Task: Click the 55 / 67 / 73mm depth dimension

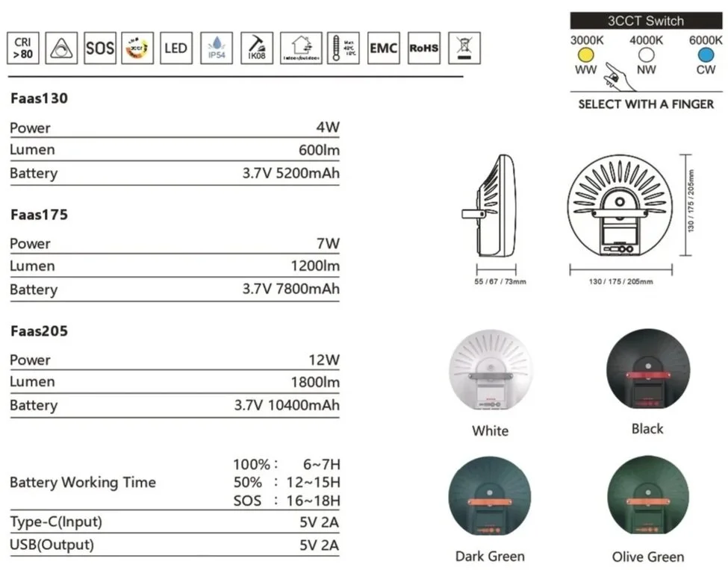Action: (x=500, y=281)
